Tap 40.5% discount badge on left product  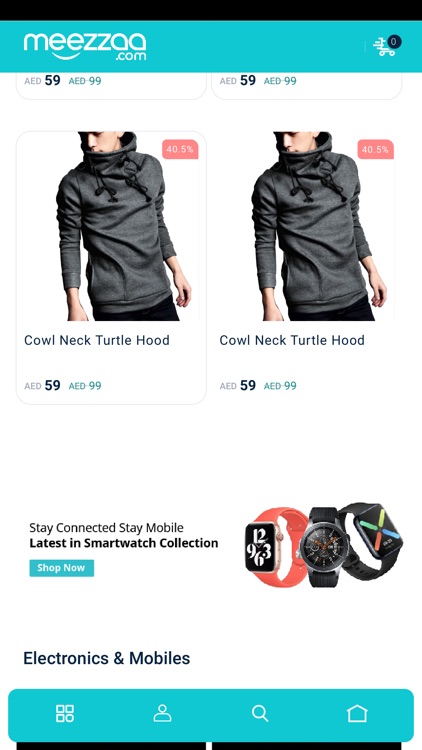(180, 149)
